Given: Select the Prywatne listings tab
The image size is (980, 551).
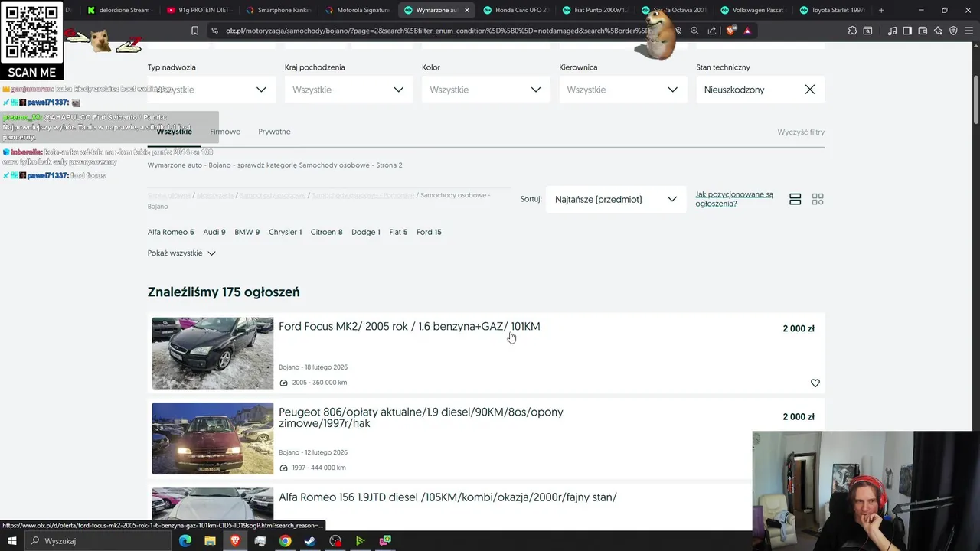Looking at the screenshot, I should click(274, 132).
